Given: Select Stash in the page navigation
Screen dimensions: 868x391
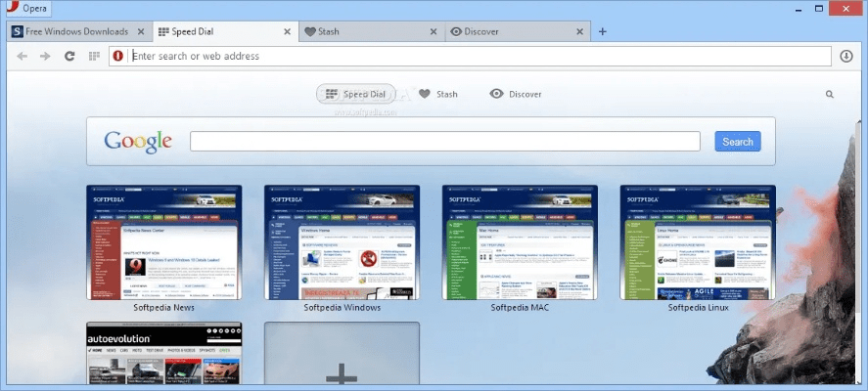Looking at the screenshot, I should click(x=438, y=94).
